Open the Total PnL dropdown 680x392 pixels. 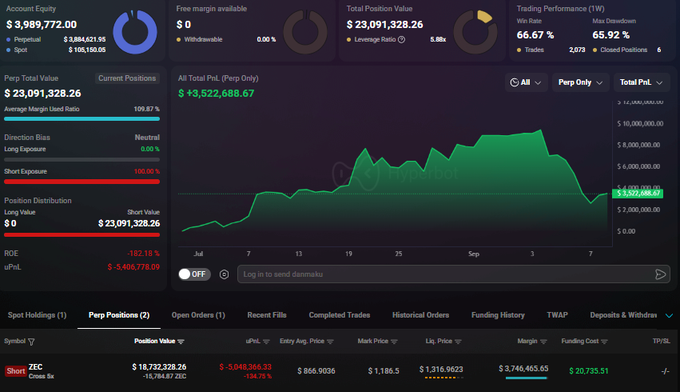tap(641, 82)
